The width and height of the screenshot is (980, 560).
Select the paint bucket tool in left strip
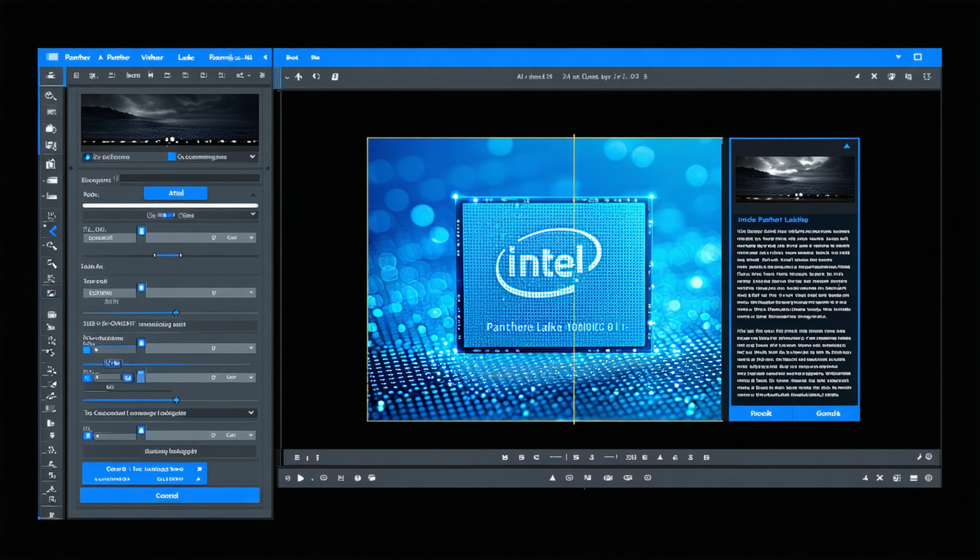point(50,128)
